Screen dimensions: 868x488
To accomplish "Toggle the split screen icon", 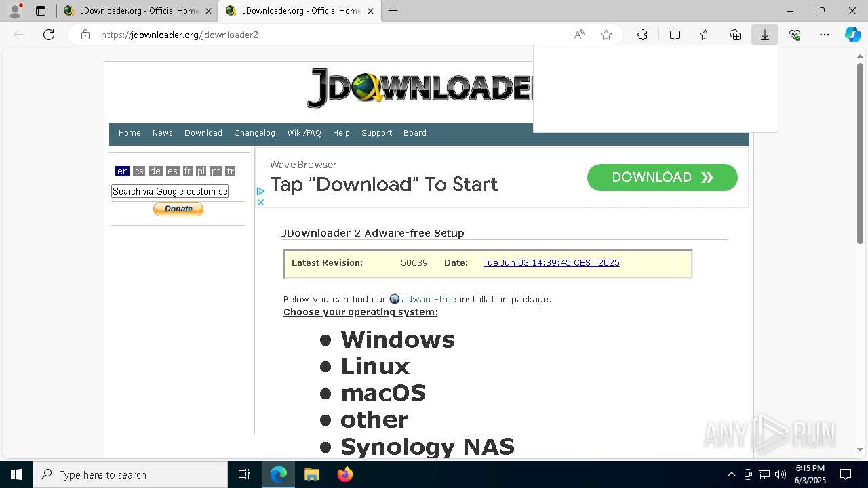I will (x=675, y=35).
